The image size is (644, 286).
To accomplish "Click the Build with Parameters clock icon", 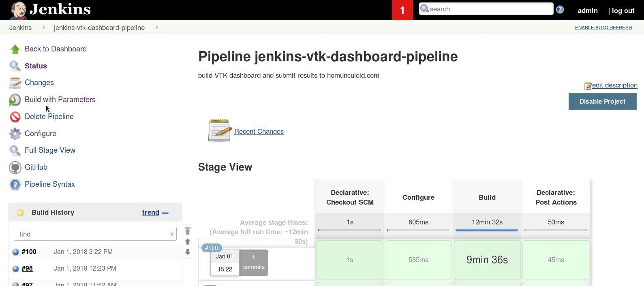I will [15, 100].
